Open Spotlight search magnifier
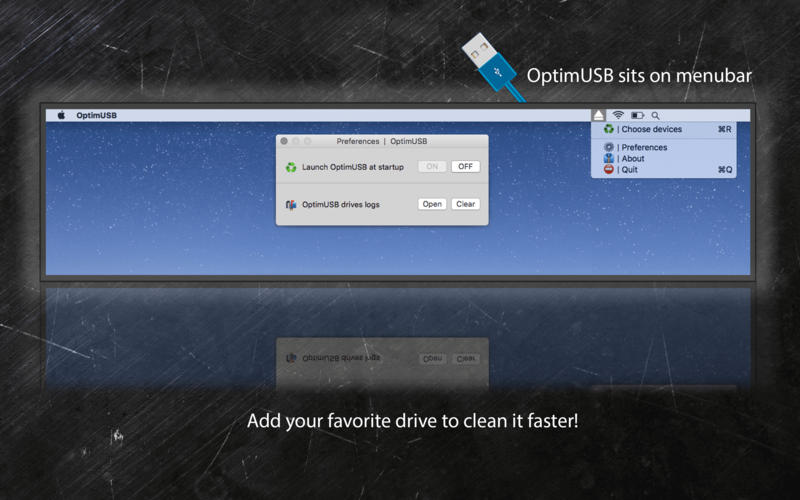The width and height of the screenshot is (800, 500). click(x=655, y=116)
